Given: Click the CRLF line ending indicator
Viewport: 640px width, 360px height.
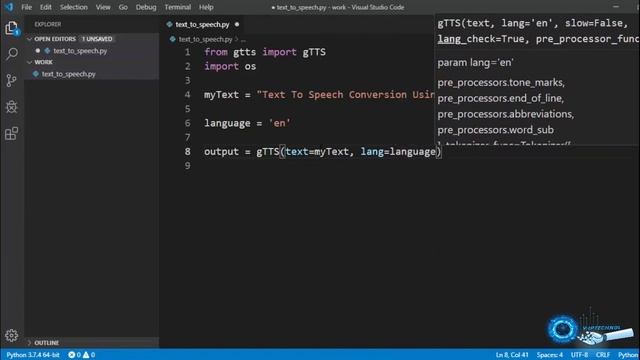Looking at the screenshot, I should tap(602, 355).
